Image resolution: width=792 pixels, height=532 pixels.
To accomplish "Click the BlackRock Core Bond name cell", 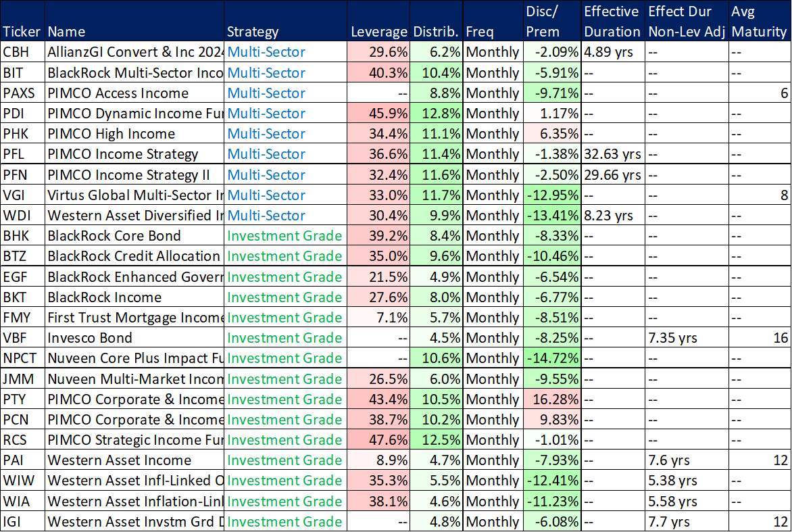I will (x=134, y=236).
